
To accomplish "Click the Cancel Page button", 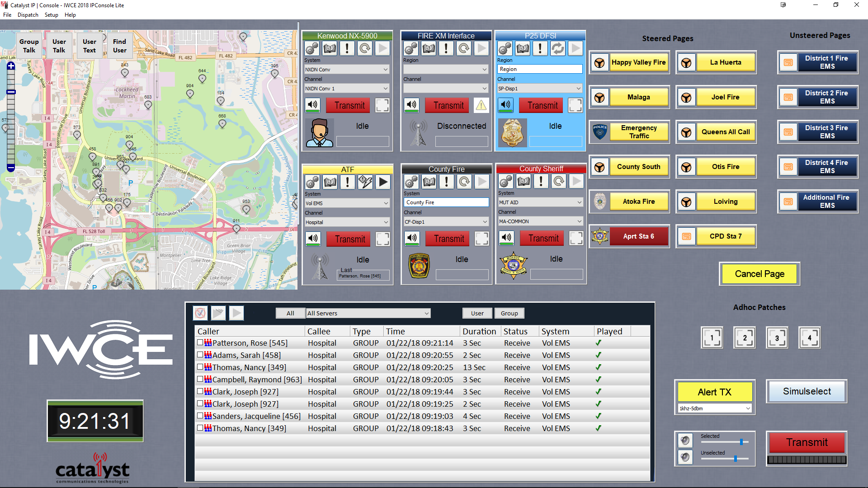I will [x=759, y=274].
